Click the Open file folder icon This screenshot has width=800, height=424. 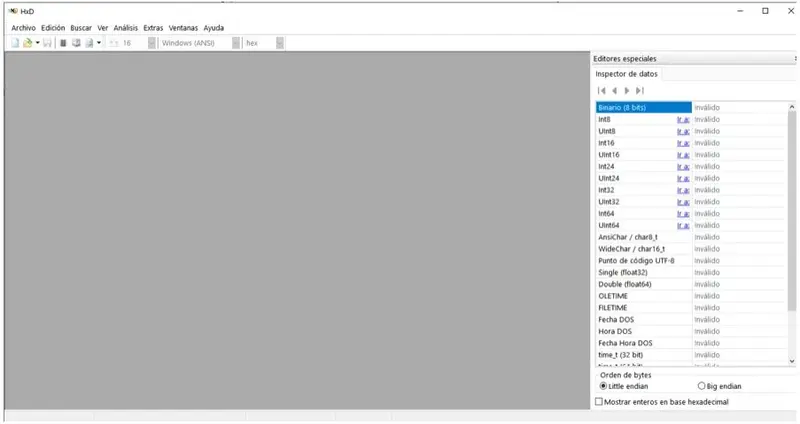tap(28, 43)
